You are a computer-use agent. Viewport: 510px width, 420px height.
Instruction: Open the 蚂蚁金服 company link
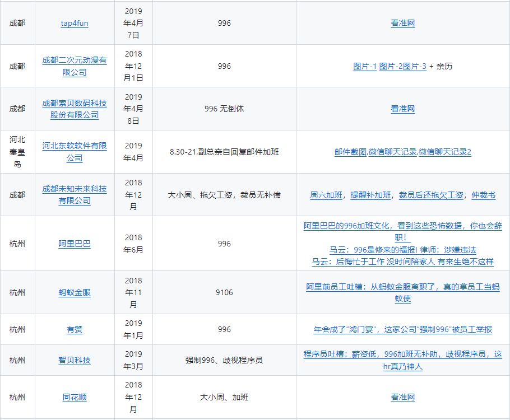75,292
